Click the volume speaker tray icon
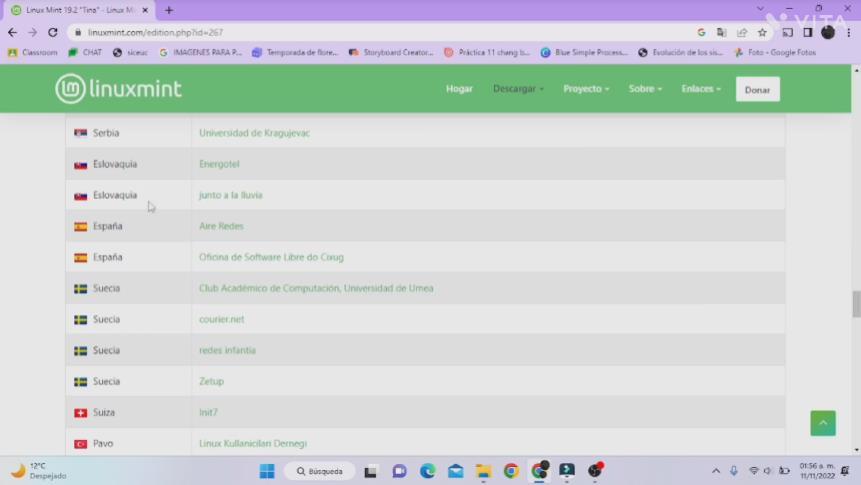The height and width of the screenshot is (485, 861). point(767,471)
